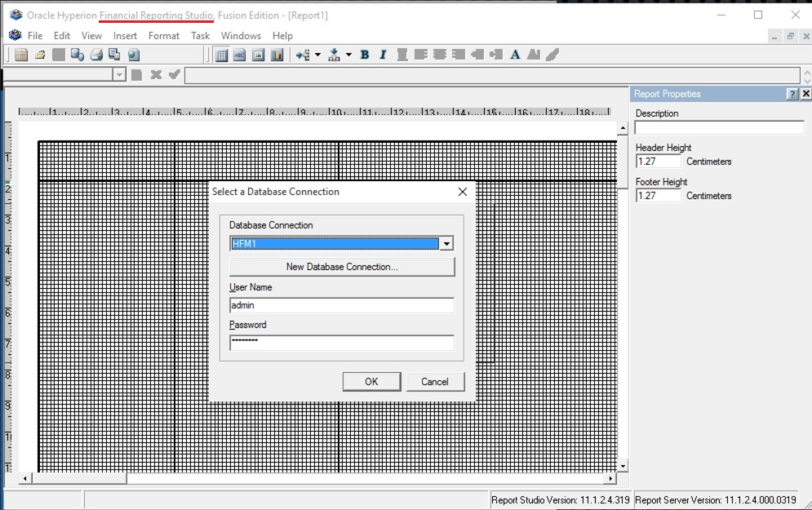Click the Report Studio Version status text
The width and height of the screenshot is (812, 510).
(561, 500)
